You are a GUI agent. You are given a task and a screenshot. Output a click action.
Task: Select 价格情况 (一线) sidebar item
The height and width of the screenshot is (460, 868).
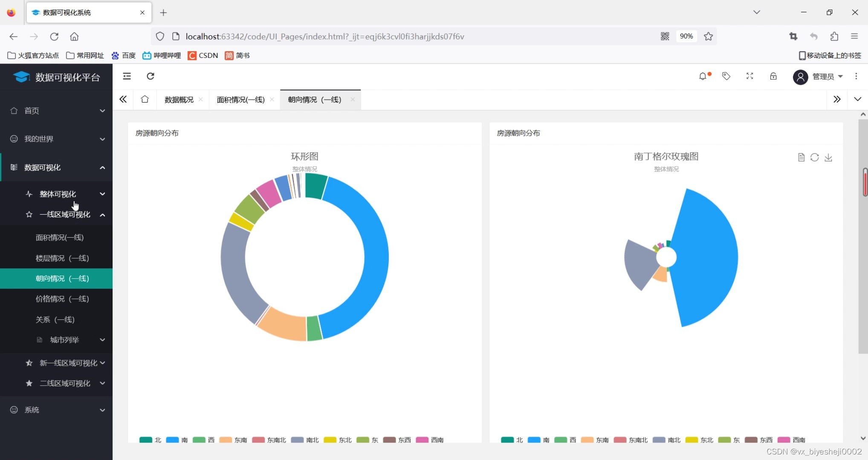[x=62, y=299]
